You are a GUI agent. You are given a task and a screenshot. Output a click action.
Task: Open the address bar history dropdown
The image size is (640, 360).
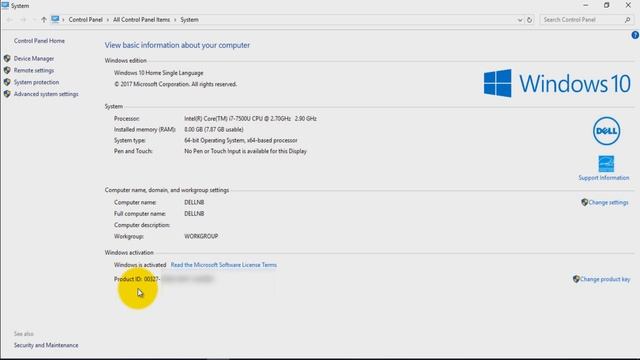(520, 20)
